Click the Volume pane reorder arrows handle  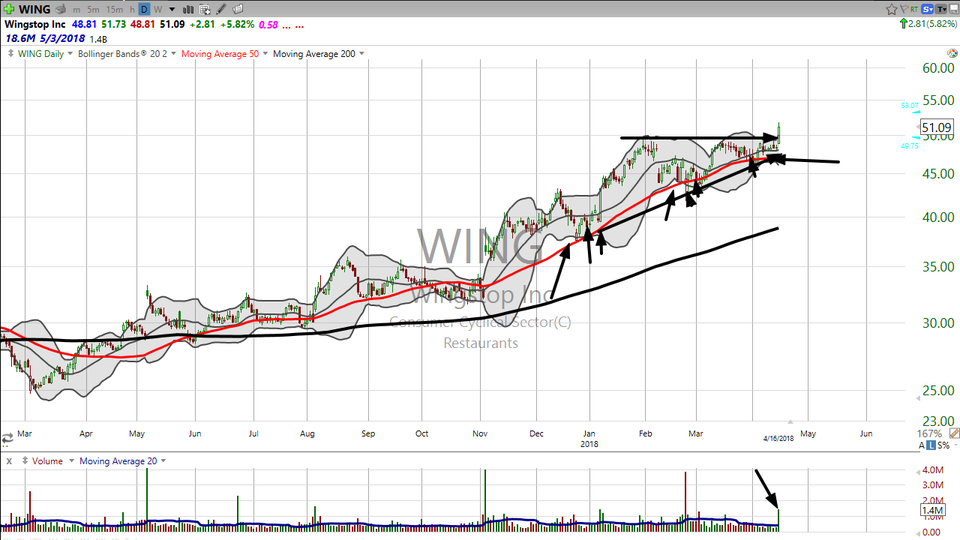coord(25,461)
